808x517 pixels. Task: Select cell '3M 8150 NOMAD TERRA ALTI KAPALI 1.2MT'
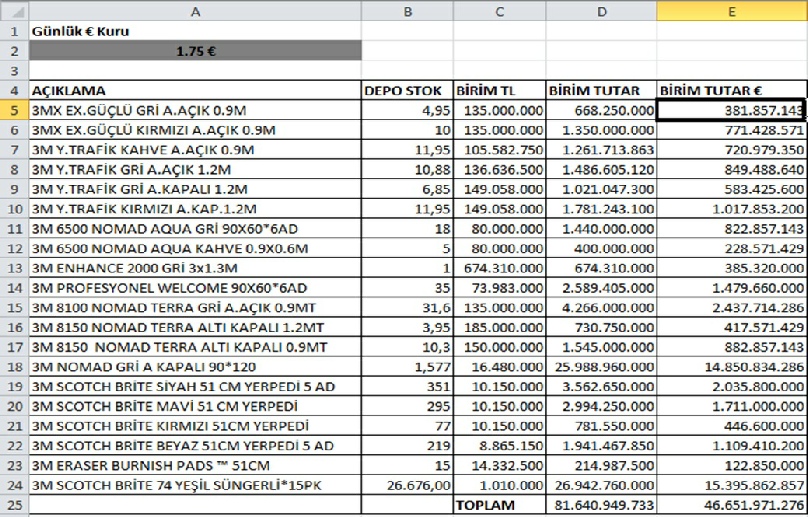point(195,327)
